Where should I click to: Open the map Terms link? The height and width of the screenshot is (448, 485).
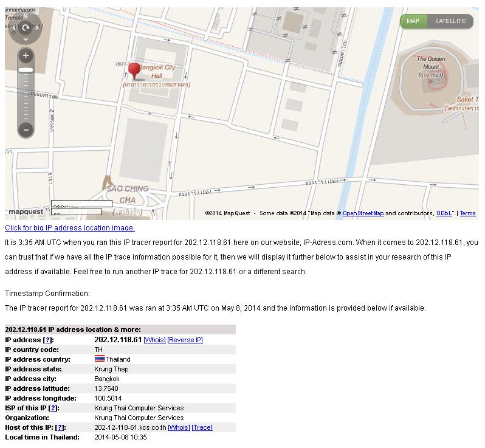click(x=468, y=213)
